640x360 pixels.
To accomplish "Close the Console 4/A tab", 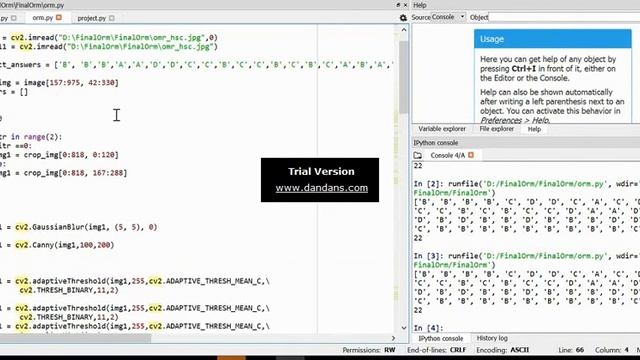I will tap(471, 155).
